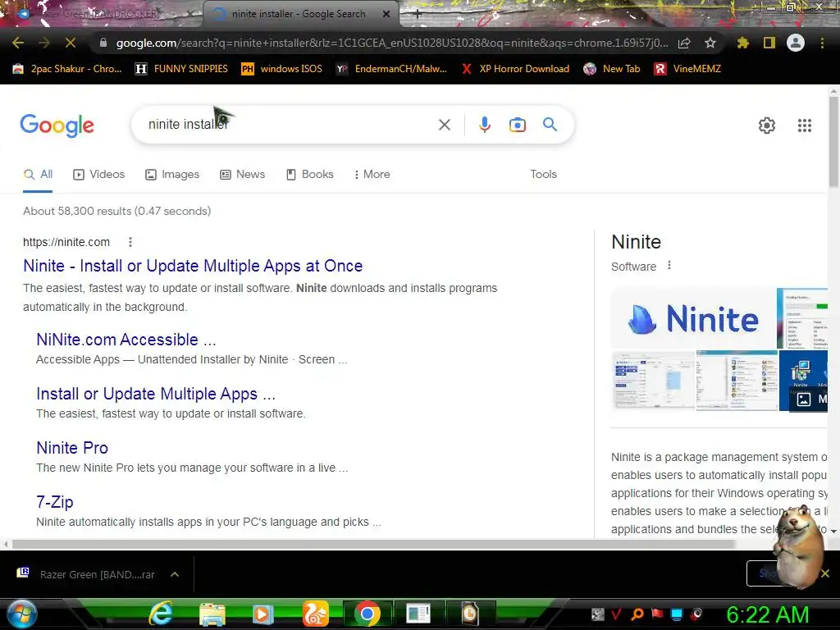Open the More images thumbnail
Viewport: 840px width, 630px height.
point(804,381)
